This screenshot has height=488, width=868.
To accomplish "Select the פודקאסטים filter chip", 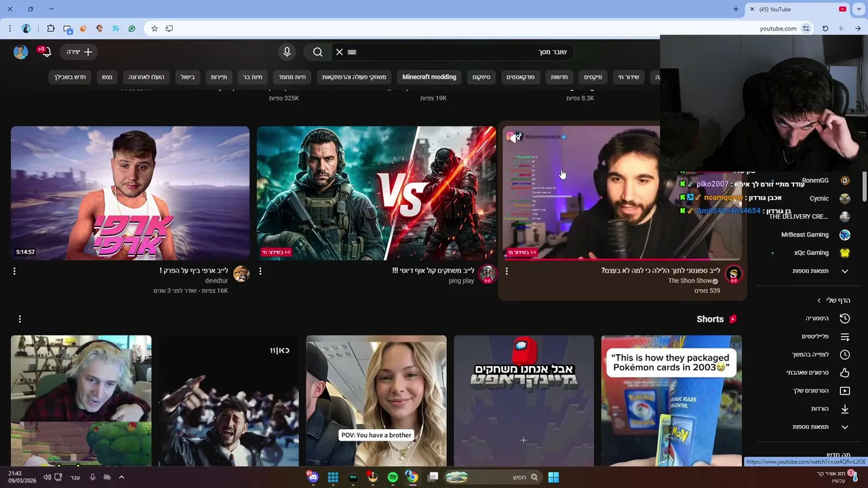I will pyautogui.click(x=521, y=77).
